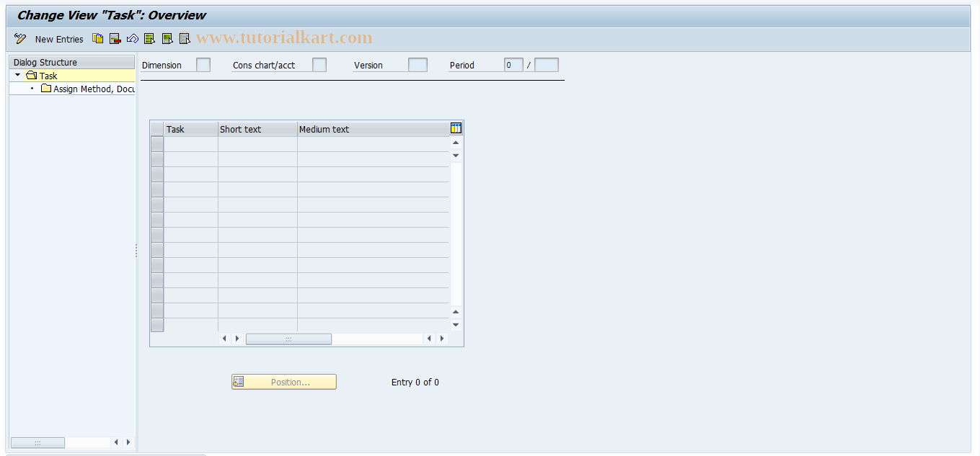The width and height of the screenshot is (980, 456).
Task: Click the fiscal year field after slash
Action: click(x=547, y=65)
